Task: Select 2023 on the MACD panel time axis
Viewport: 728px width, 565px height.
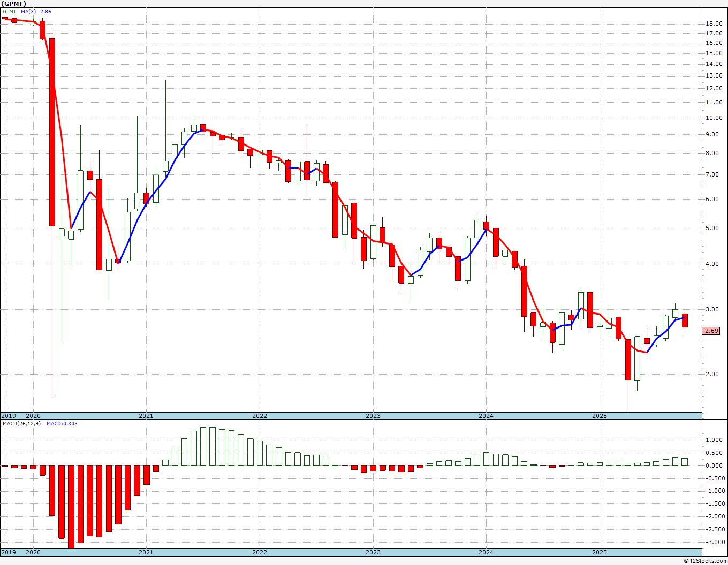Action: (x=373, y=552)
